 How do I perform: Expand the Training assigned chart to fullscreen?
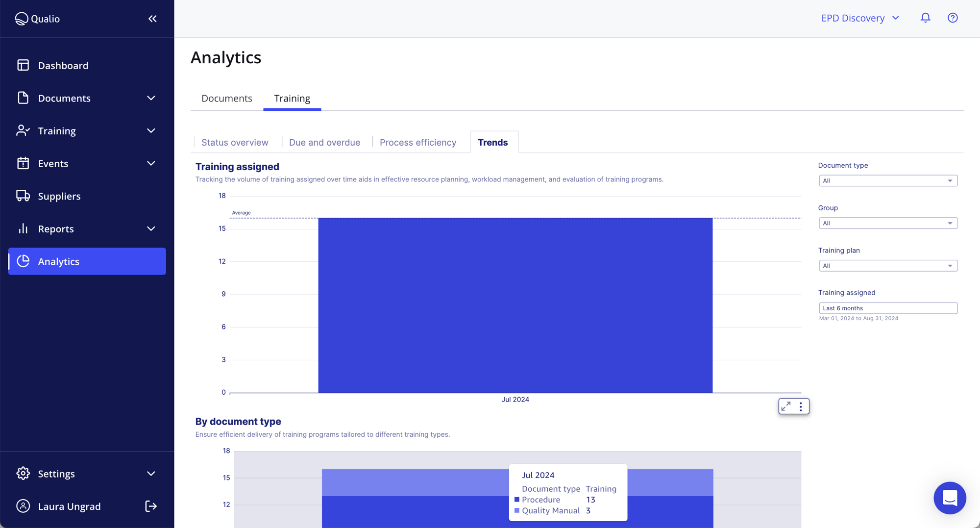[x=786, y=406]
